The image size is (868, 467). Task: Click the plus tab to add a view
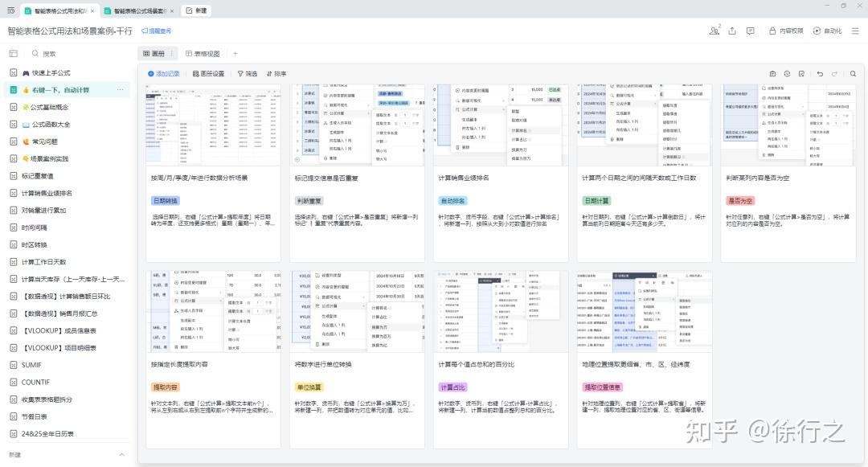(235, 54)
